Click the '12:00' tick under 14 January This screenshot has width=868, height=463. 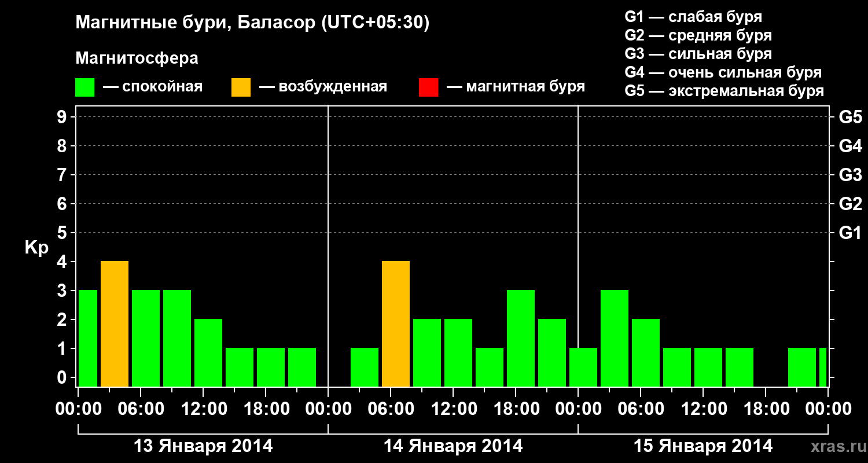click(x=453, y=409)
